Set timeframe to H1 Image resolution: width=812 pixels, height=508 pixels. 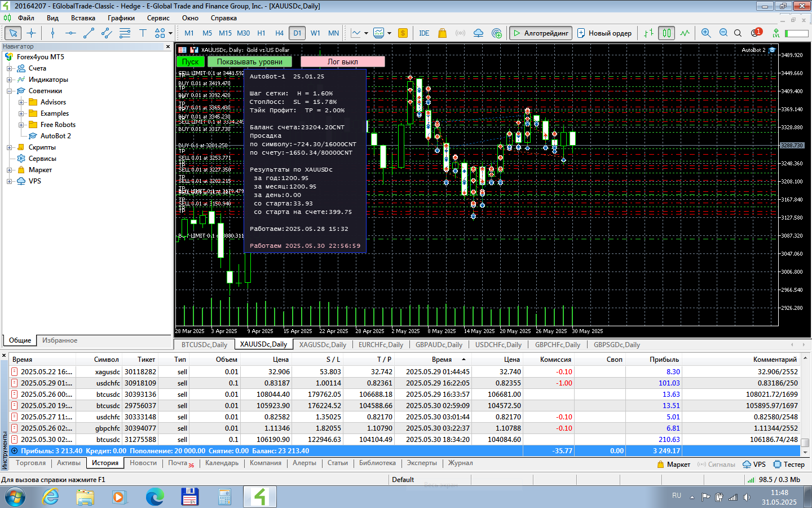pos(261,33)
